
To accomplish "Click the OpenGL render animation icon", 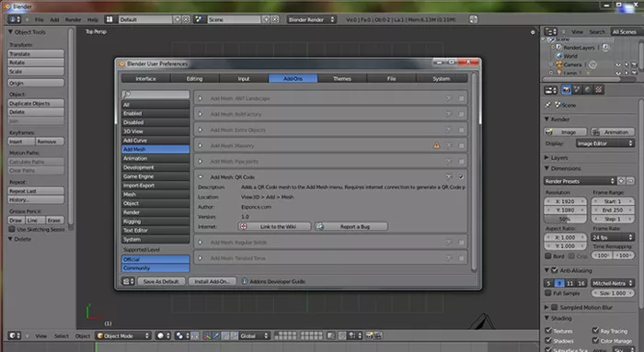I will click(x=378, y=335).
